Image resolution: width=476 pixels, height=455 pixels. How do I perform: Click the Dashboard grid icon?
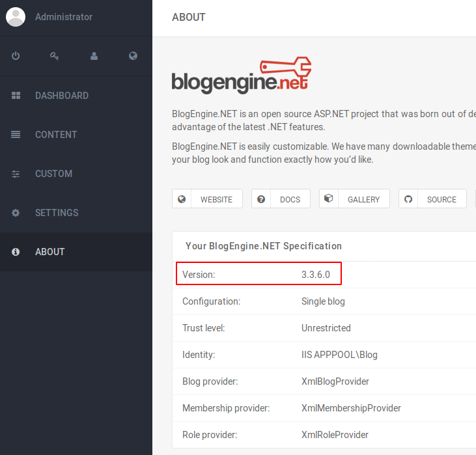pos(16,96)
